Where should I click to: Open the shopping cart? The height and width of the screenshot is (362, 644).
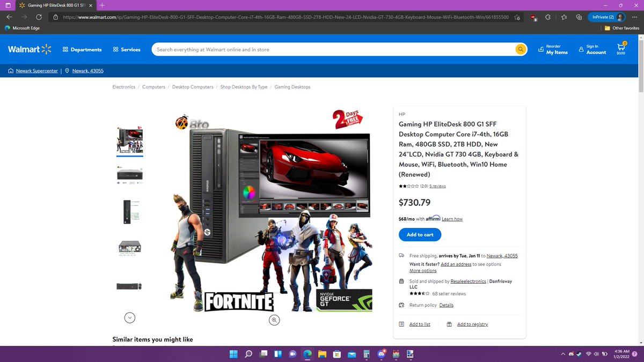[x=621, y=48]
